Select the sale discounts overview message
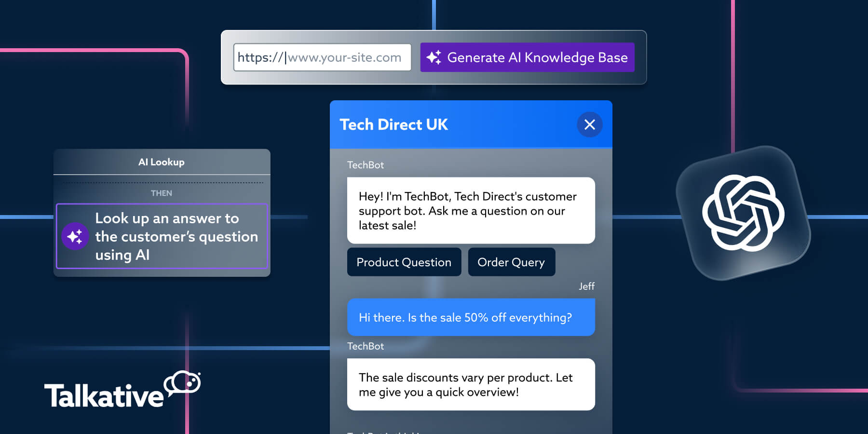This screenshot has width=868, height=434. coord(471,384)
